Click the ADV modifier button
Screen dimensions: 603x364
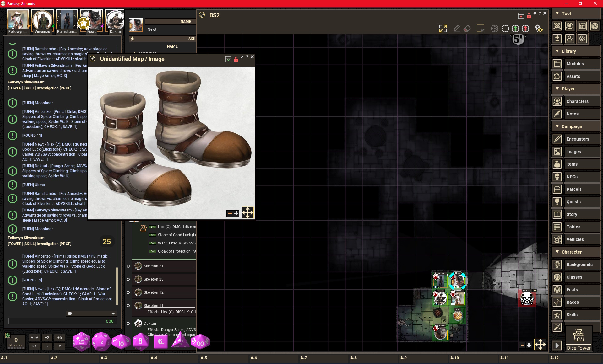point(35,338)
